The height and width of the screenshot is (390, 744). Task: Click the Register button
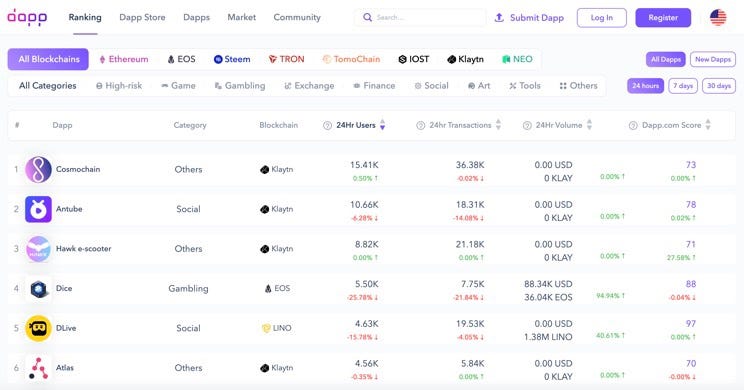(x=663, y=18)
